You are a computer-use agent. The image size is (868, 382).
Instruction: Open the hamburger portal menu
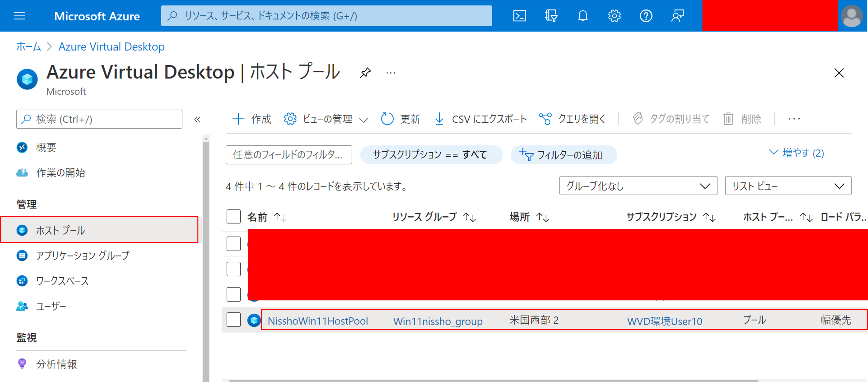coord(19,16)
